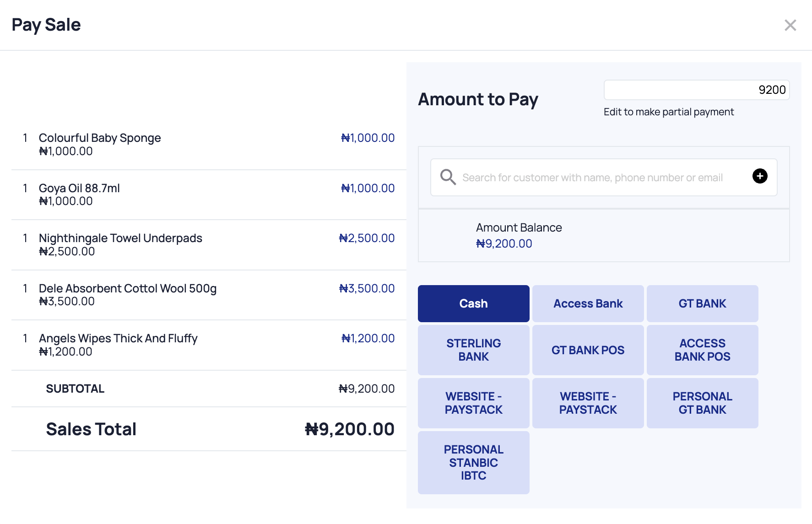Edit the Amount to Pay field
The image size is (812, 524).
[696, 90]
